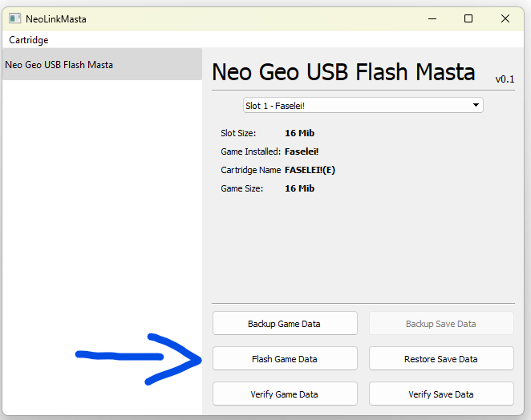Open the Slot 1 - Faselei! dropdown
The width and height of the screenshot is (531, 420).
(x=363, y=105)
